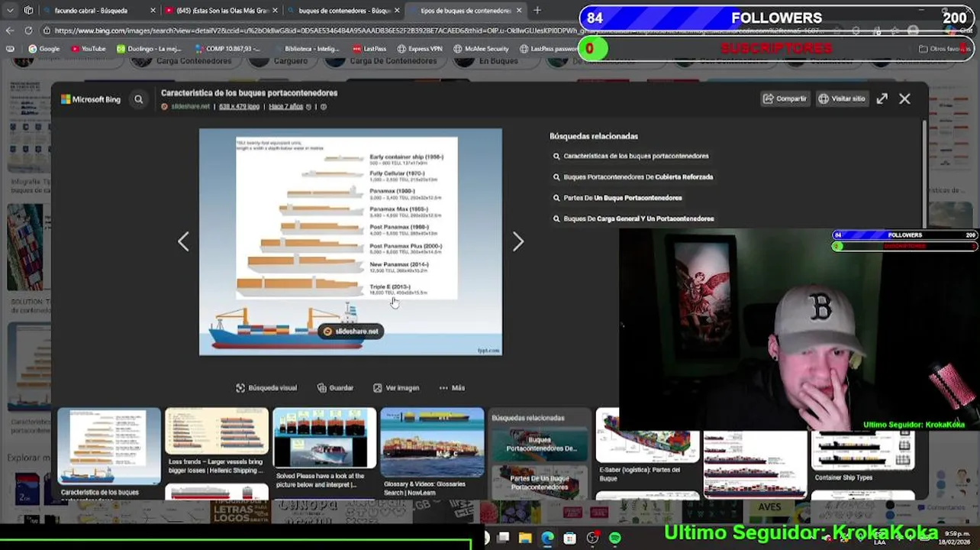Close the Bing image detail viewer
Image resolution: width=980 pixels, height=550 pixels.
904,99
